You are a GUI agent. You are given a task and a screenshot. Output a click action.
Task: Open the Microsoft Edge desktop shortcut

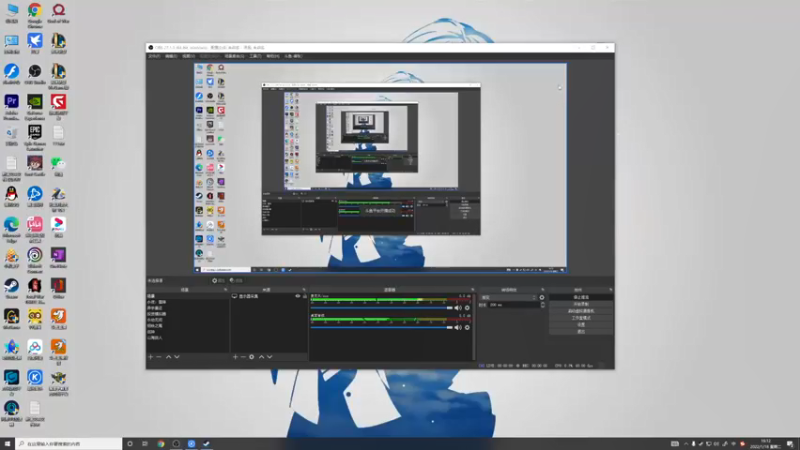11,230
